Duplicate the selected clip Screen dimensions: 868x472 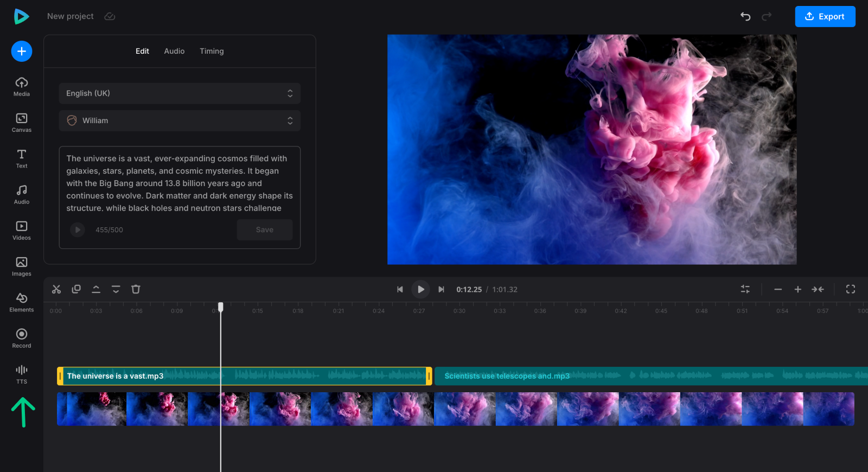(x=76, y=289)
